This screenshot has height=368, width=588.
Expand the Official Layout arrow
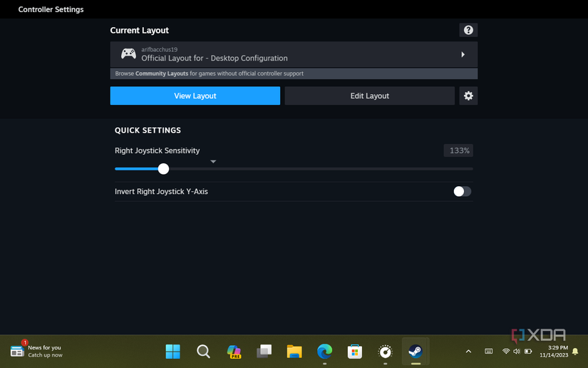(463, 54)
